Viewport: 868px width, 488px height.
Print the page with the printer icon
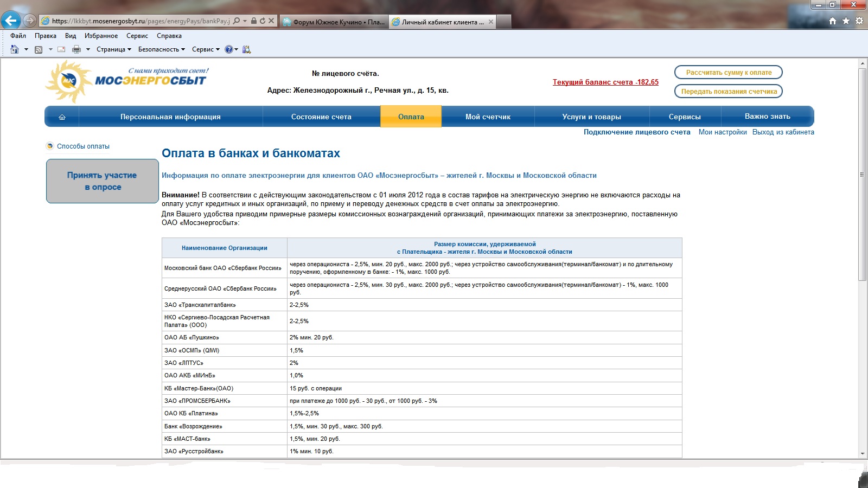coord(76,49)
